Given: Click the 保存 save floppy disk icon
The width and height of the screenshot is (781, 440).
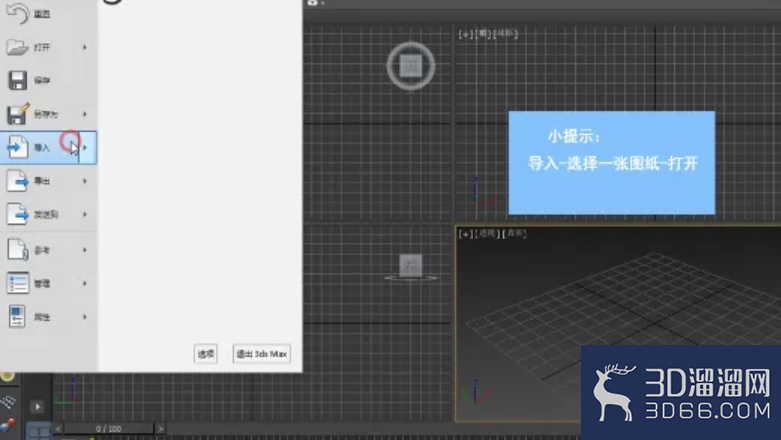Looking at the screenshot, I should pos(17,80).
